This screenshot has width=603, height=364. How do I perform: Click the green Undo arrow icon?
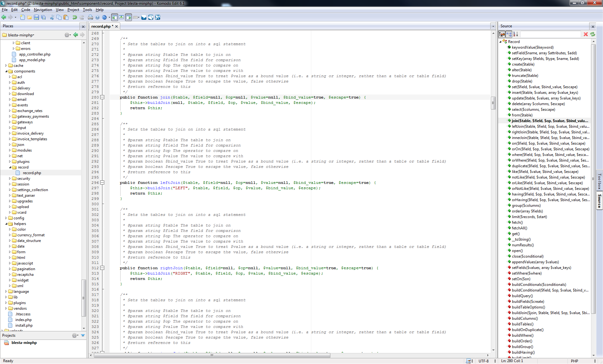point(75,18)
